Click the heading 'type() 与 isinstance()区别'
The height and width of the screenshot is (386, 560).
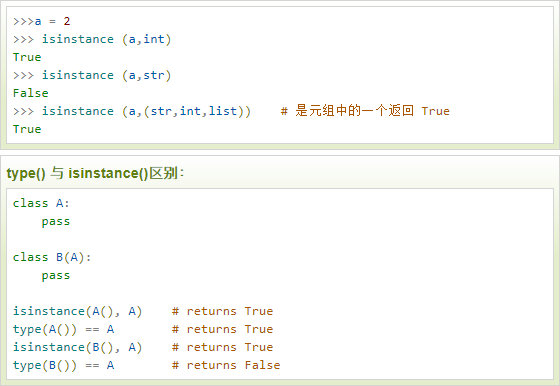coord(95,173)
